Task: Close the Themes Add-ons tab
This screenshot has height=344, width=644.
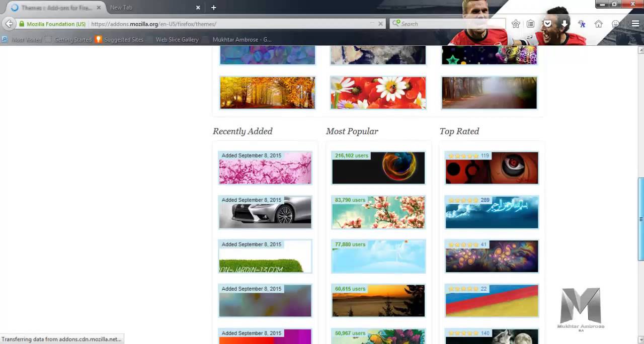Action: 99,8
